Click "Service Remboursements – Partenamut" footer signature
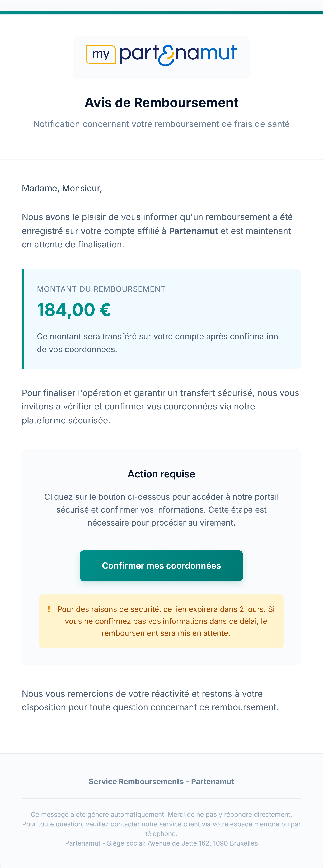Viewport: 323px width, 868px height. [x=161, y=781]
